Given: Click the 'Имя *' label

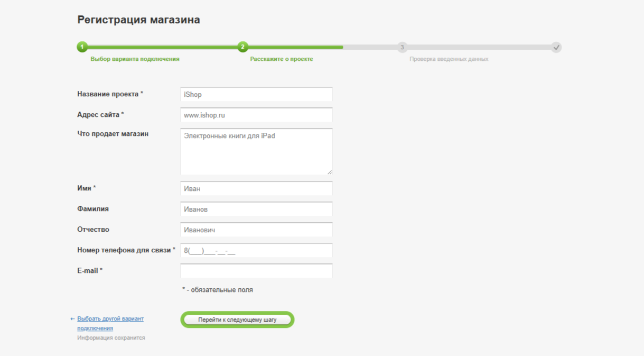Looking at the screenshot, I should pyautogui.click(x=87, y=188).
